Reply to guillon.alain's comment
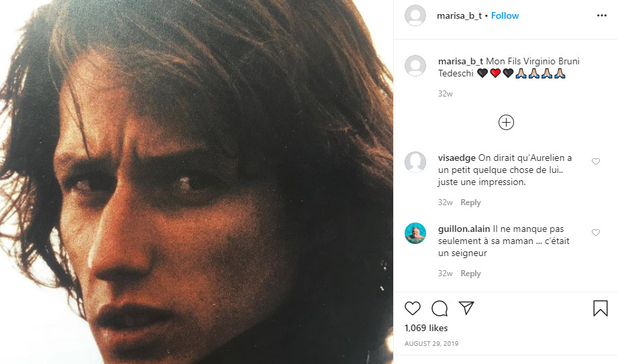This screenshot has height=364, width=618. pos(470,274)
